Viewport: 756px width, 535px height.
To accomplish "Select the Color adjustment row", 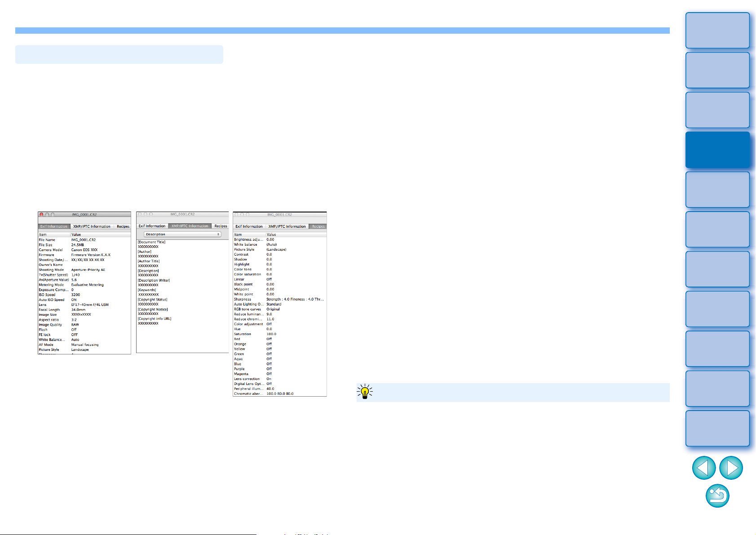I will pyautogui.click(x=280, y=324).
